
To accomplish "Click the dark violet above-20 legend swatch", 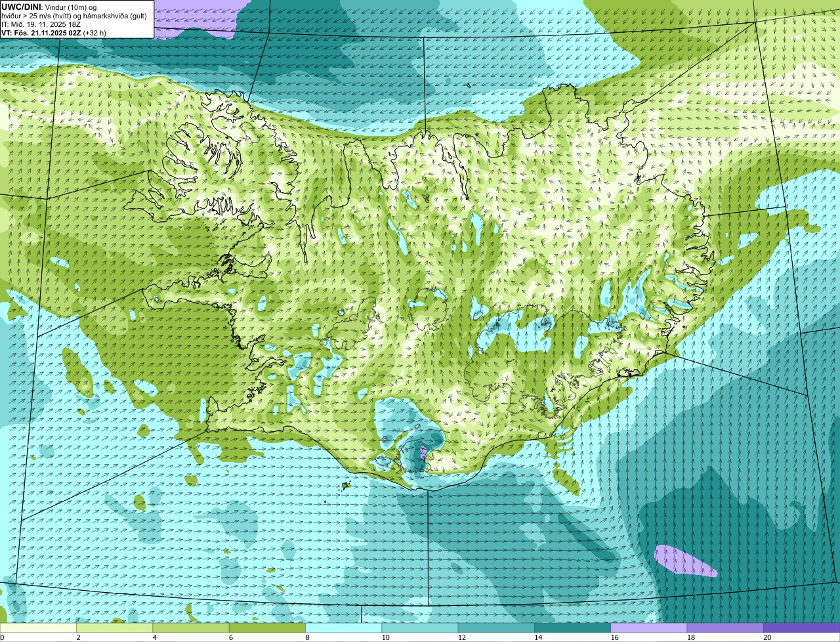I will point(802,628).
